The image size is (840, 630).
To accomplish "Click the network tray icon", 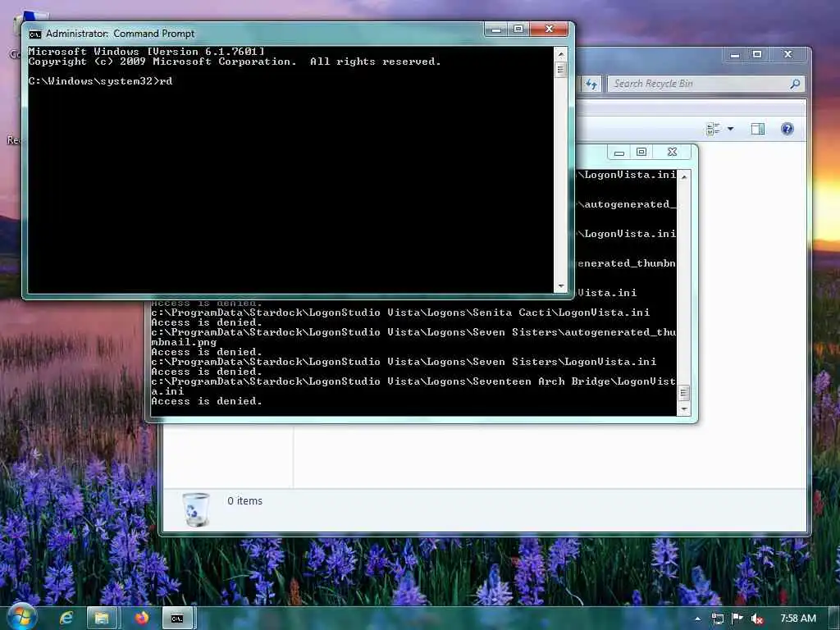I will click(x=717, y=619).
